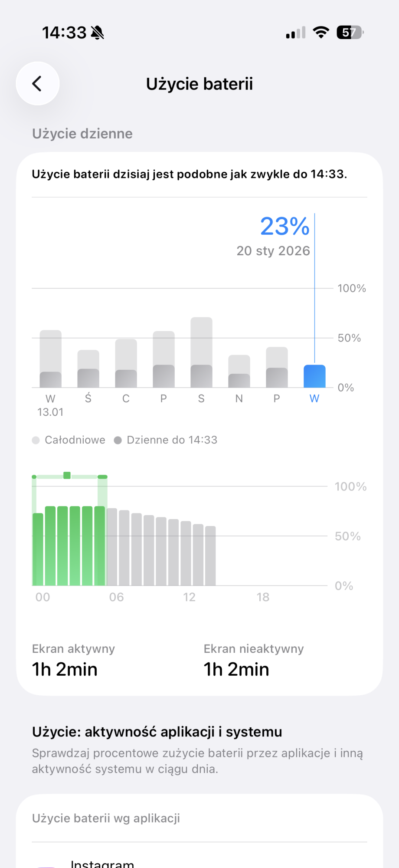Image resolution: width=399 pixels, height=868 pixels.
Task: Tap the cellular signal bars icon
Action: 296,33
